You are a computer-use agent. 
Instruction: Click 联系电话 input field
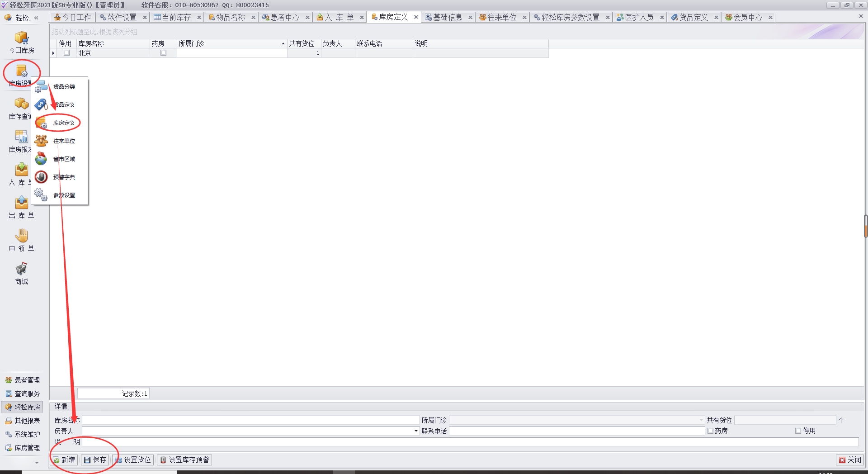point(577,431)
